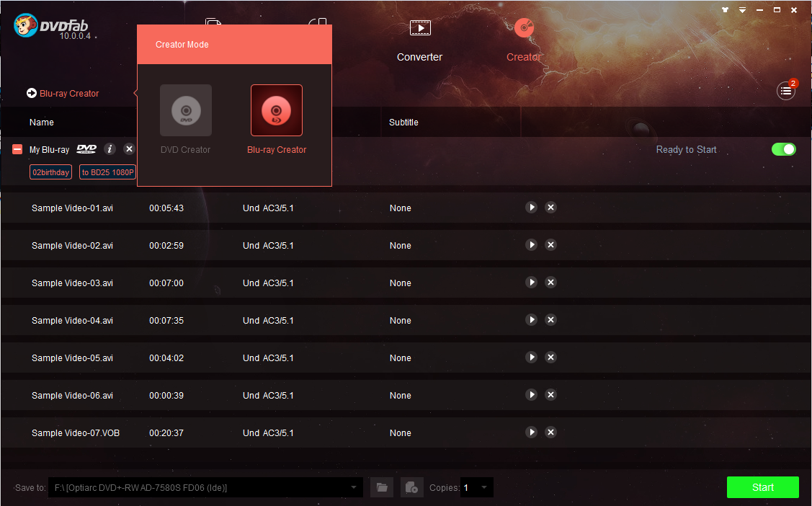The height and width of the screenshot is (506, 812).
Task: Click the Creator disc icon in top navigation
Action: (524, 27)
